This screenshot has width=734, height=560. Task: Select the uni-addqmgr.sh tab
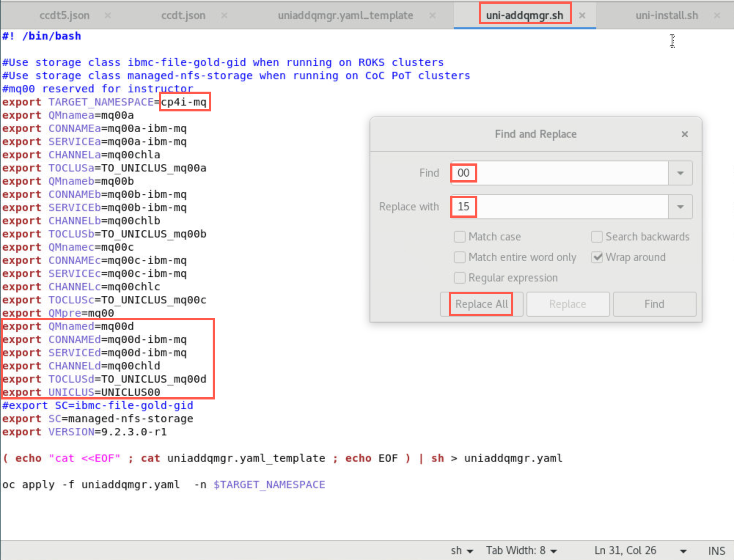pos(525,15)
